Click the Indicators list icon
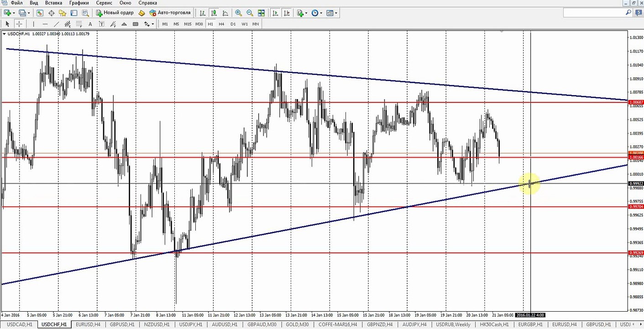This screenshot has width=644, height=329. coord(300,13)
